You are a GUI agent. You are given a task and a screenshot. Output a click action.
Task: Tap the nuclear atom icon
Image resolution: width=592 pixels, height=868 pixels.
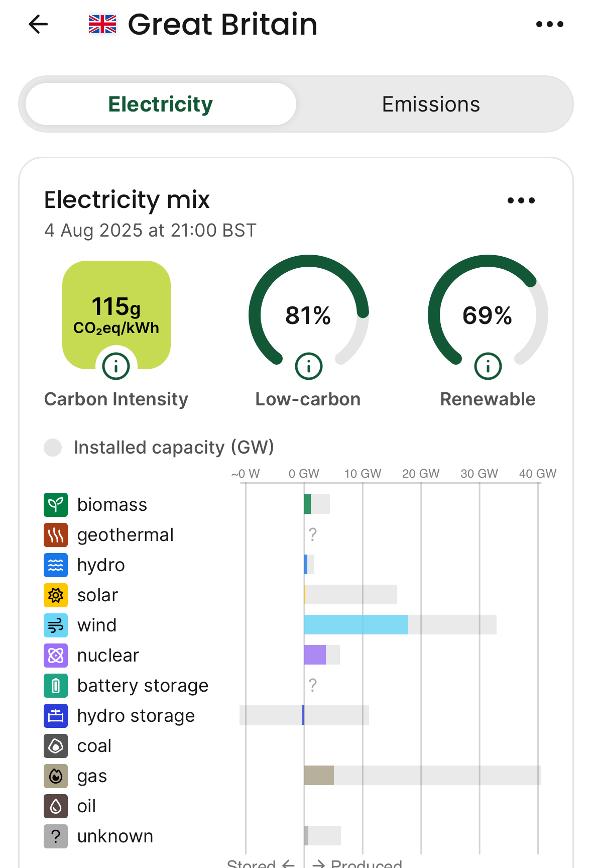pos(56,656)
